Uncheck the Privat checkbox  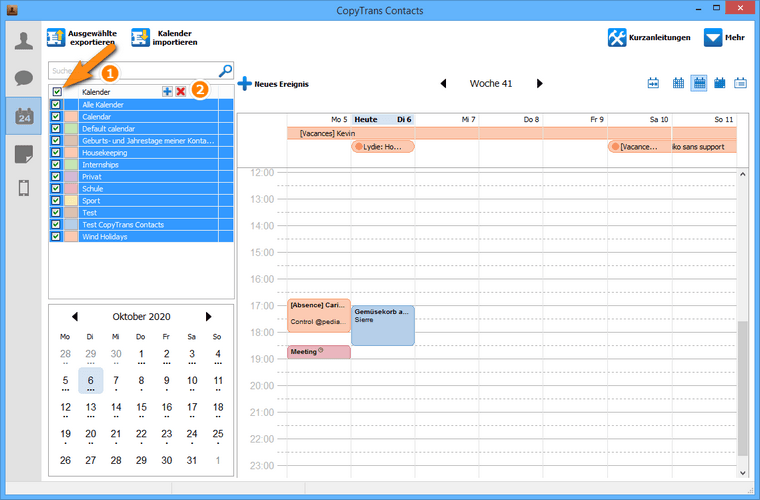click(x=56, y=176)
